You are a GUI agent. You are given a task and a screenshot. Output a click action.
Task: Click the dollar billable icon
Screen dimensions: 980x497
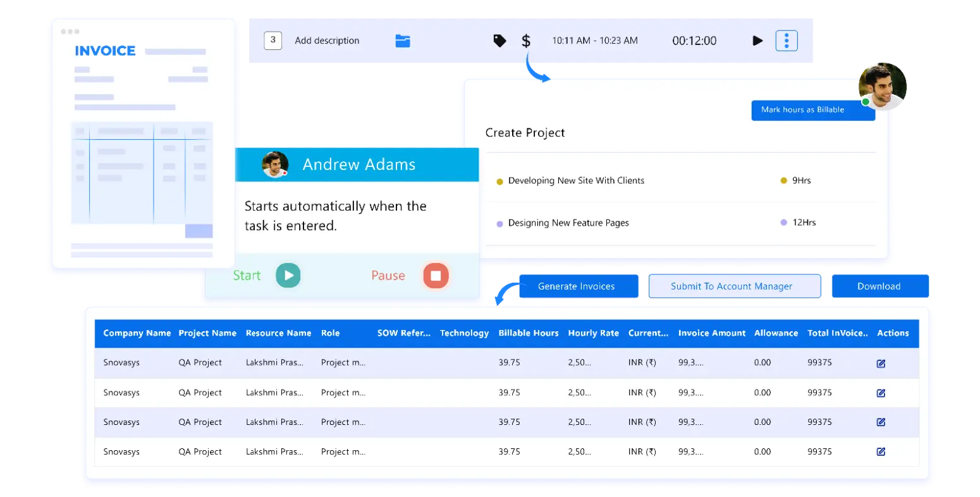point(525,40)
